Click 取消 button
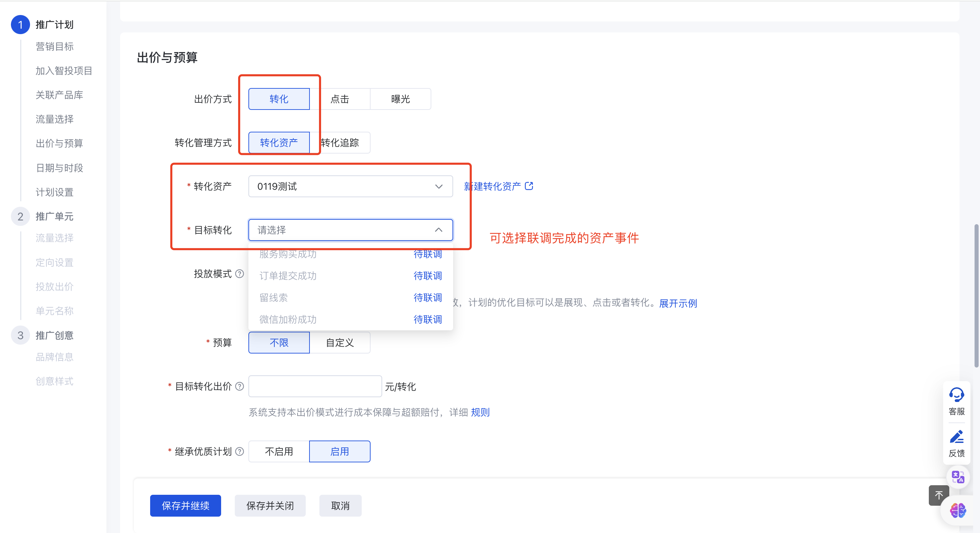Image resolution: width=980 pixels, height=533 pixels. pyautogui.click(x=340, y=506)
